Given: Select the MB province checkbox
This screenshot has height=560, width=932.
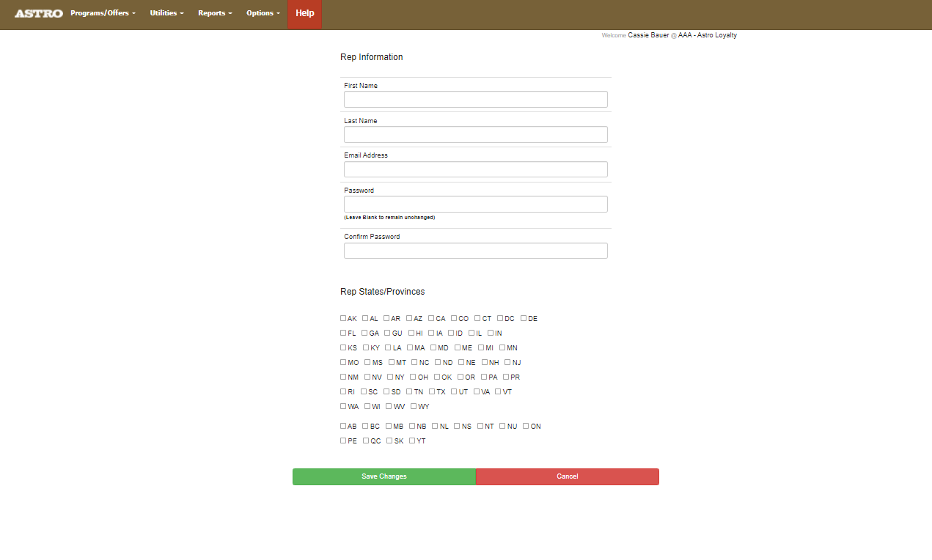Looking at the screenshot, I should (x=389, y=426).
